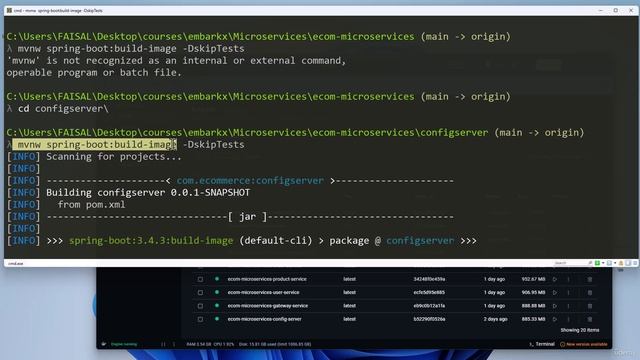Click spring-boot:3.4.3:build-image green text
640x360 pixels.
click(151, 241)
